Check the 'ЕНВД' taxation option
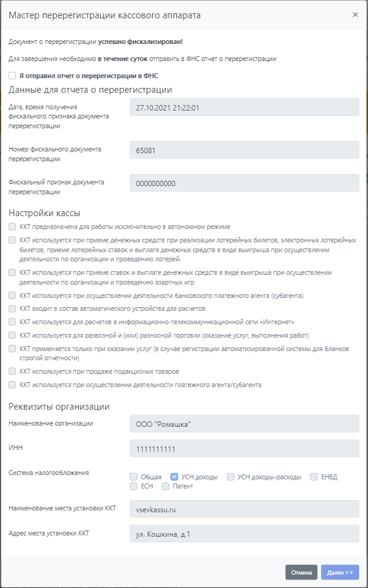The image size is (368, 588). click(x=314, y=477)
